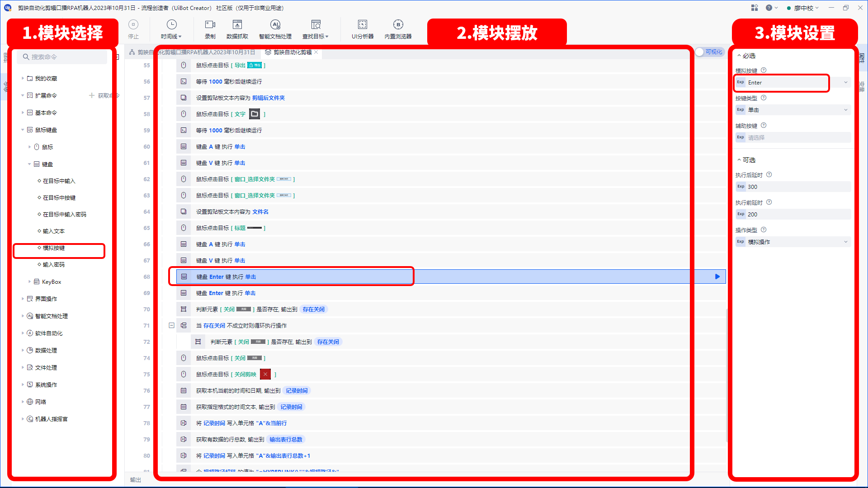Viewport: 868px width, 488px height.
Task: Open the title bar help question icon
Action: click(769, 8)
